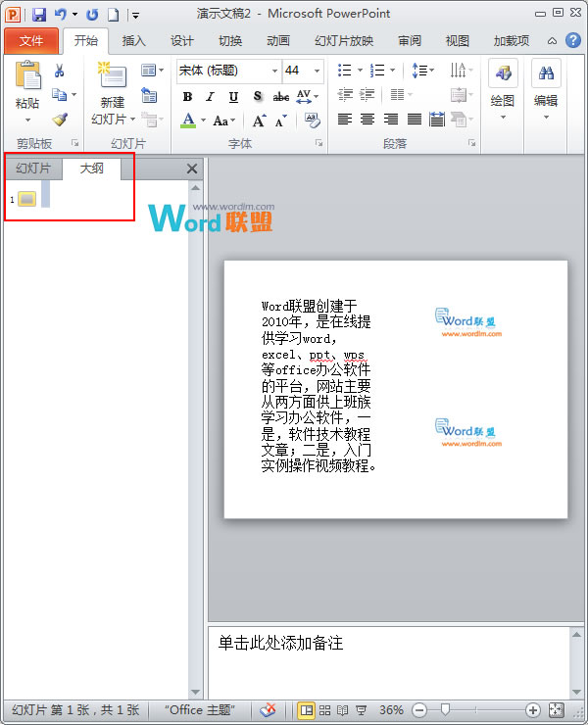Switch to 切换 Transitions tab

[x=230, y=41]
